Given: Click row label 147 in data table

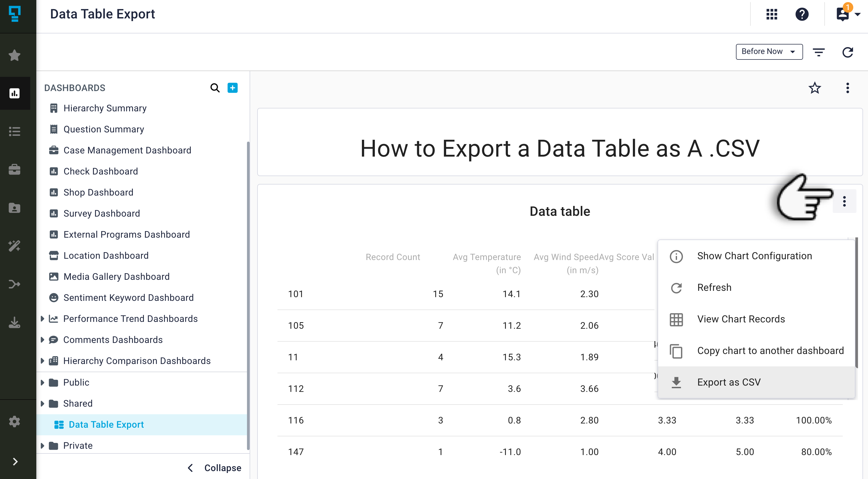Looking at the screenshot, I should pos(296,452).
